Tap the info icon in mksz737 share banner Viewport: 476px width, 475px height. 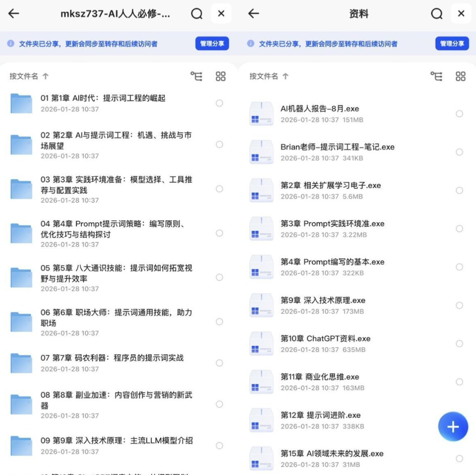[x=10, y=44]
